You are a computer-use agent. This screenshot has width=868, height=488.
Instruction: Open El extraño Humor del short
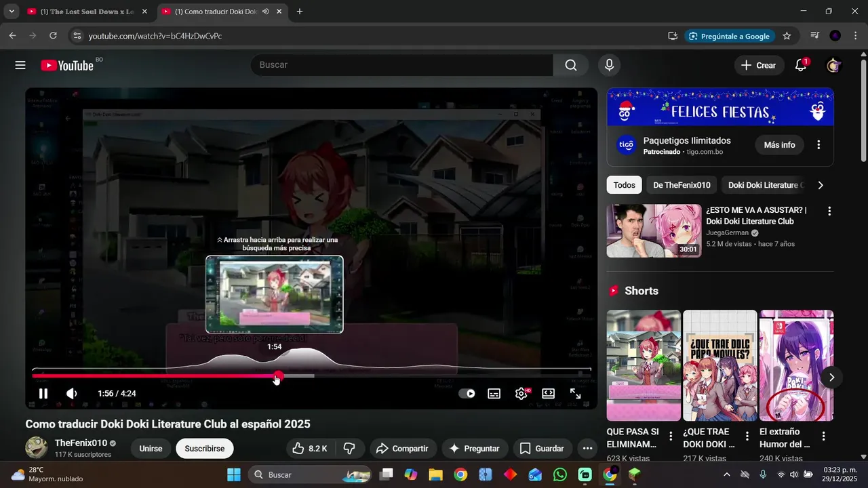796,365
